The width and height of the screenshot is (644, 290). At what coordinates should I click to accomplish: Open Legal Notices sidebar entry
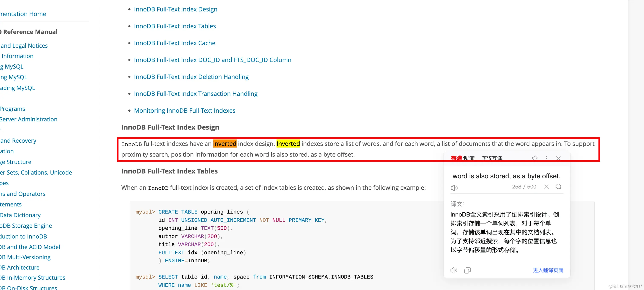click(24, 46)
